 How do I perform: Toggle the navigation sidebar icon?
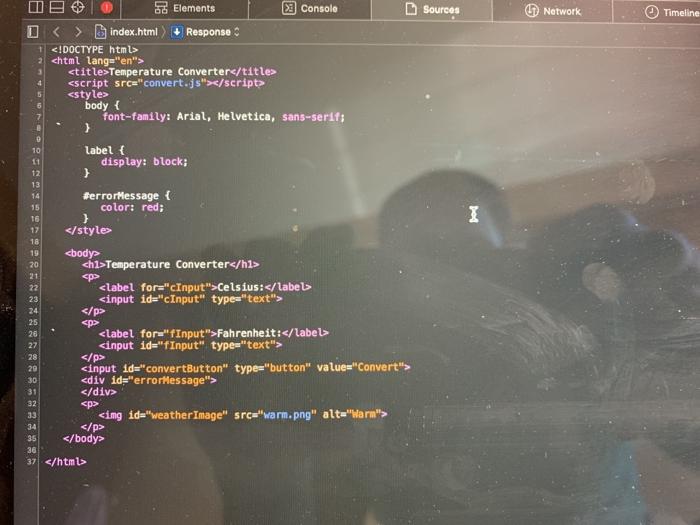click(33, 32)
